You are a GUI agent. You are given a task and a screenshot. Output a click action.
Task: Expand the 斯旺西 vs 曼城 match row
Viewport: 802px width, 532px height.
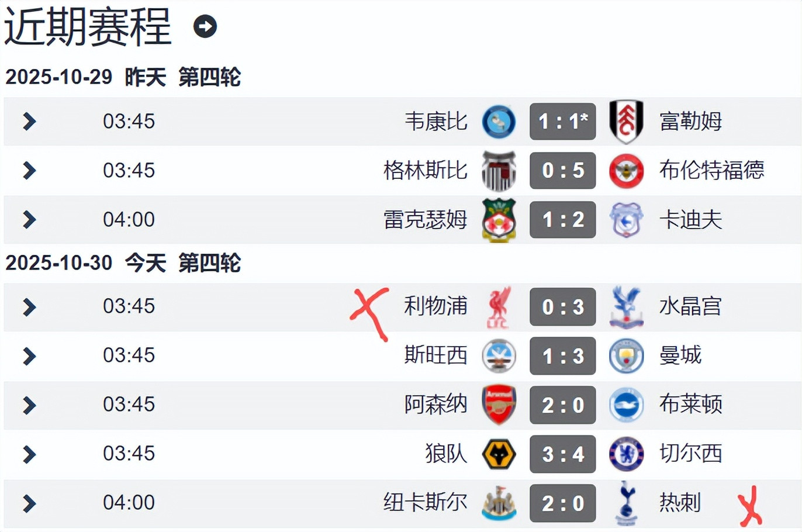(29, 356)
